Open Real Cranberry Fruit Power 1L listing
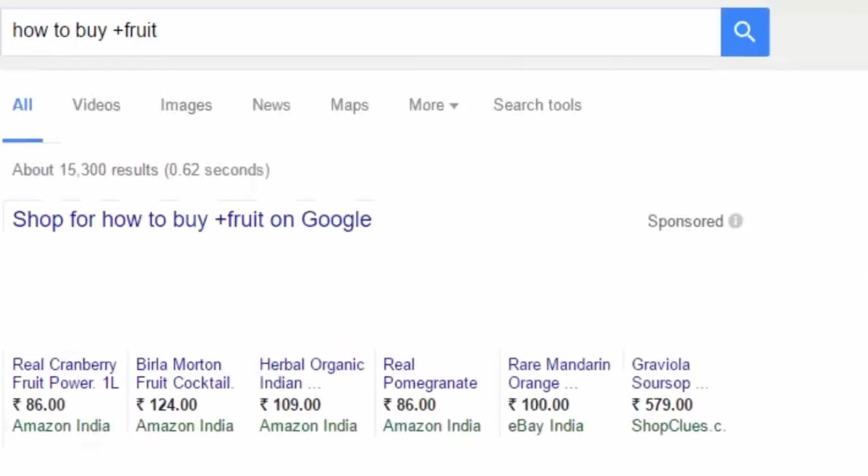 [x=65, y=373]
